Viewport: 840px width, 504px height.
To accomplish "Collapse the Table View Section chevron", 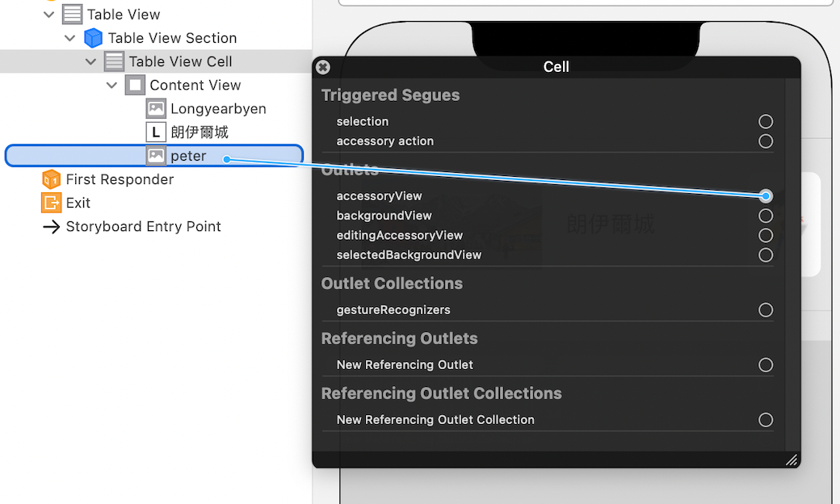I will coord(69,37).
